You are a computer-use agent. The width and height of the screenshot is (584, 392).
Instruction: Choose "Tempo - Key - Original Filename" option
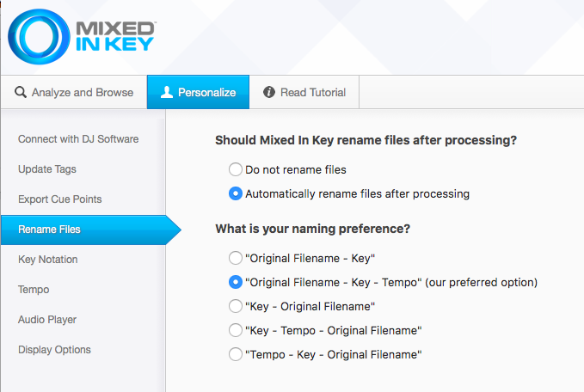click(x=236, y=354)
